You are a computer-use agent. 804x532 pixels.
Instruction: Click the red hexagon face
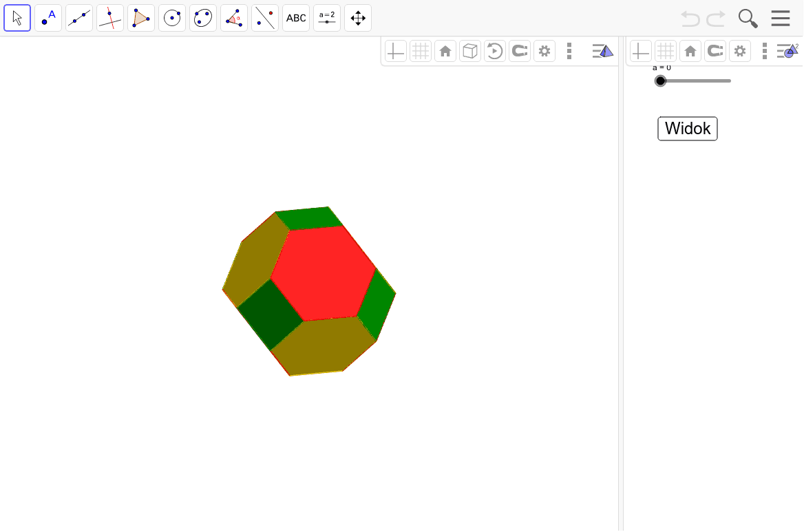pyautogui.click(x=324, y=273)
